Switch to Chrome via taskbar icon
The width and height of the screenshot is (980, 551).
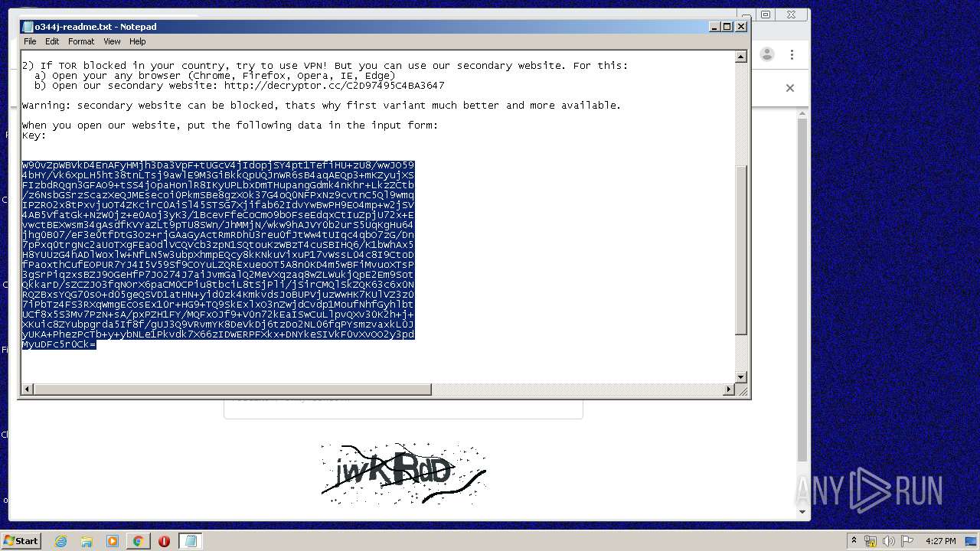[138, 541]
